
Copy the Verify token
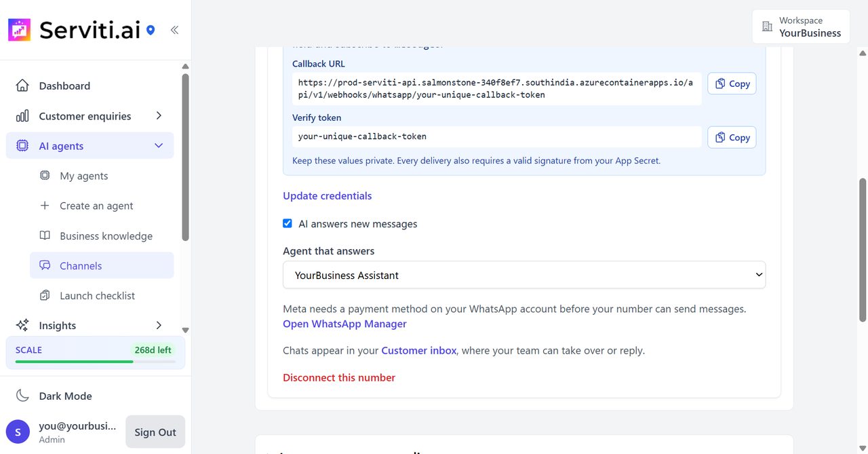point(732,137)
